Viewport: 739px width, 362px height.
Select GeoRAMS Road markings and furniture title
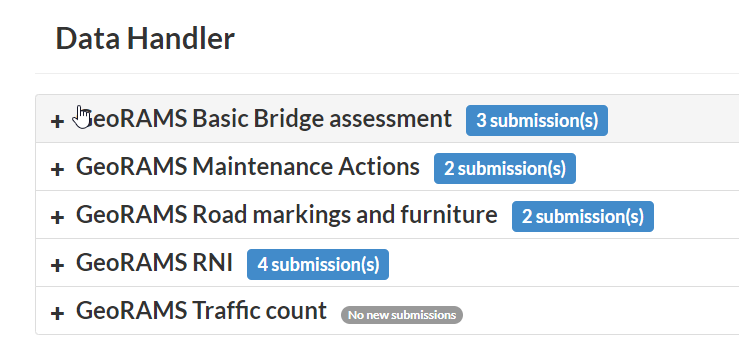287,215
